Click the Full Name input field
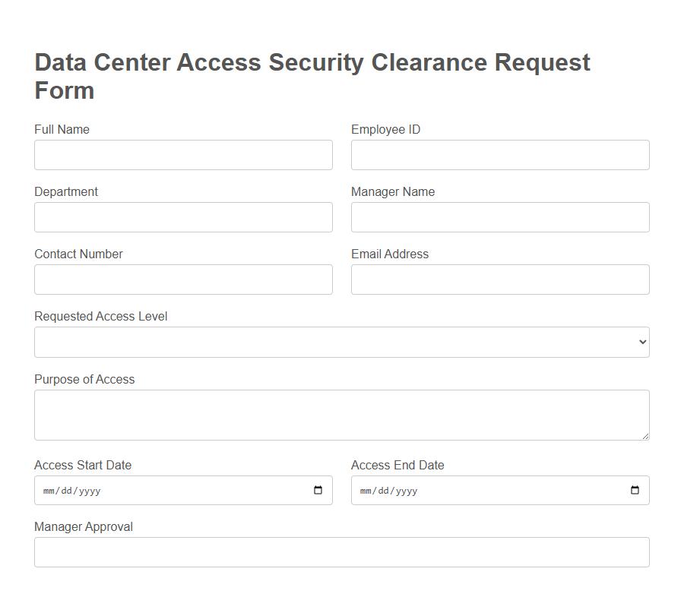Screen dimensions: 684x616 183,155
